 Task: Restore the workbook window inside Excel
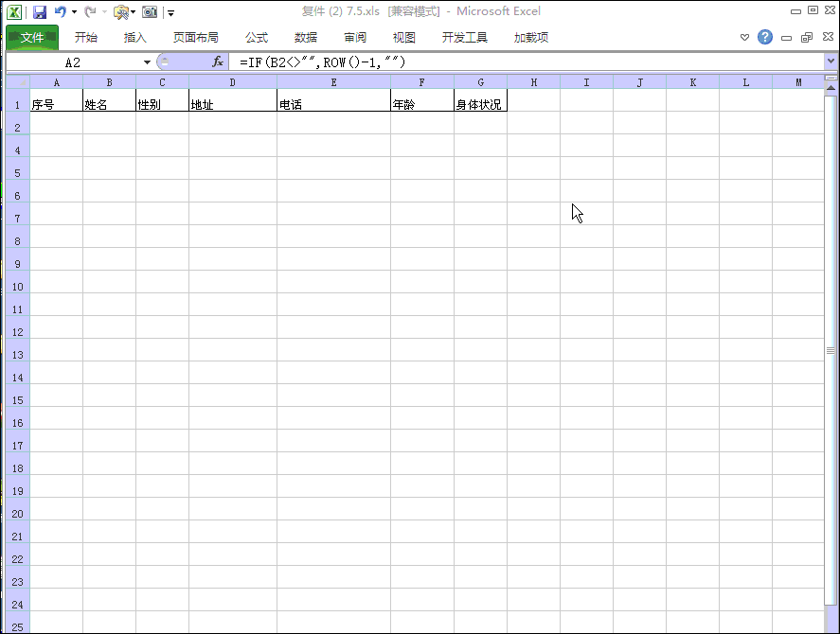tap(807, 38)
